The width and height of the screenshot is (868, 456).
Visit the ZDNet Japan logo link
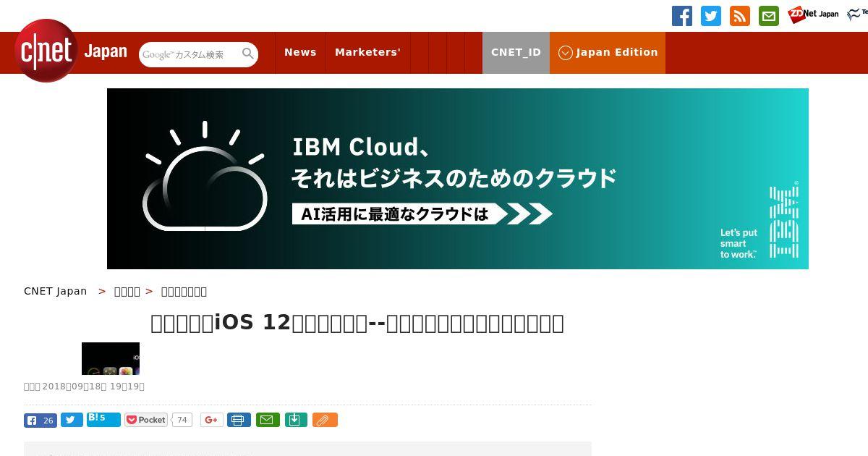coord(813,14)
